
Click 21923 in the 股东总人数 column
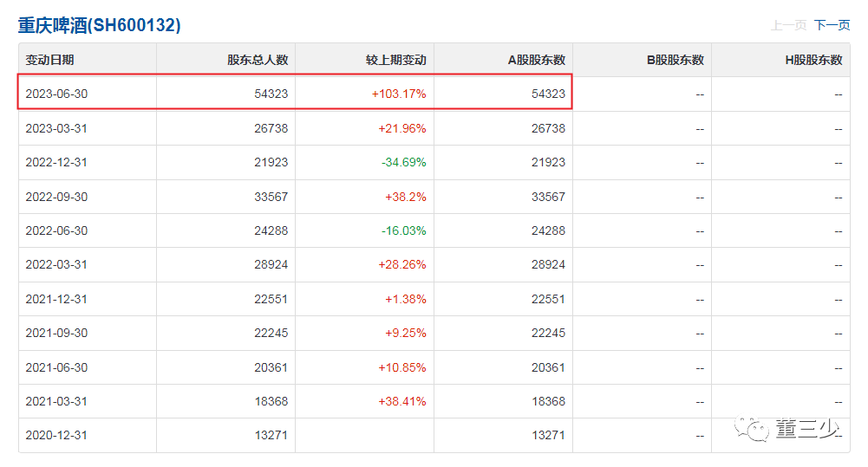[271, 163]
